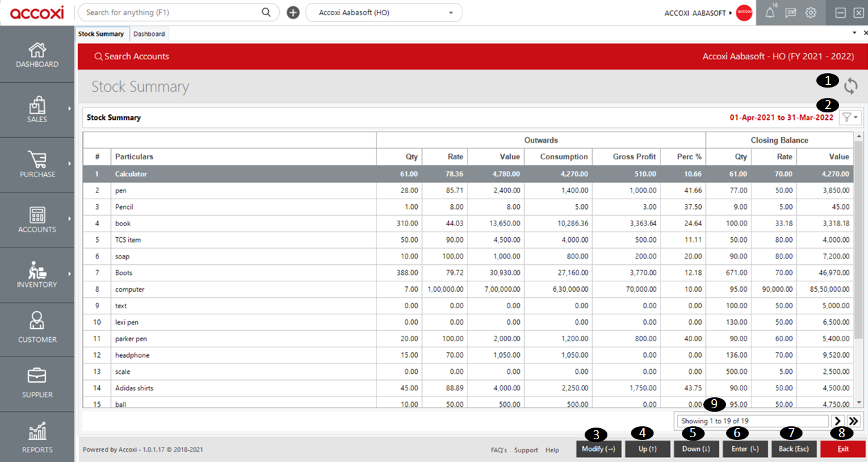Open the notifications bell icon
This screenshot has width=868, height=462.
(770, 12)
